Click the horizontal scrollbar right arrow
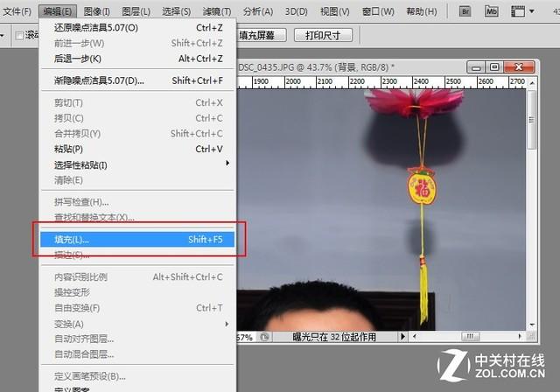Image resolution: width=560 pixels, height=392 pixels. (520, 336)
